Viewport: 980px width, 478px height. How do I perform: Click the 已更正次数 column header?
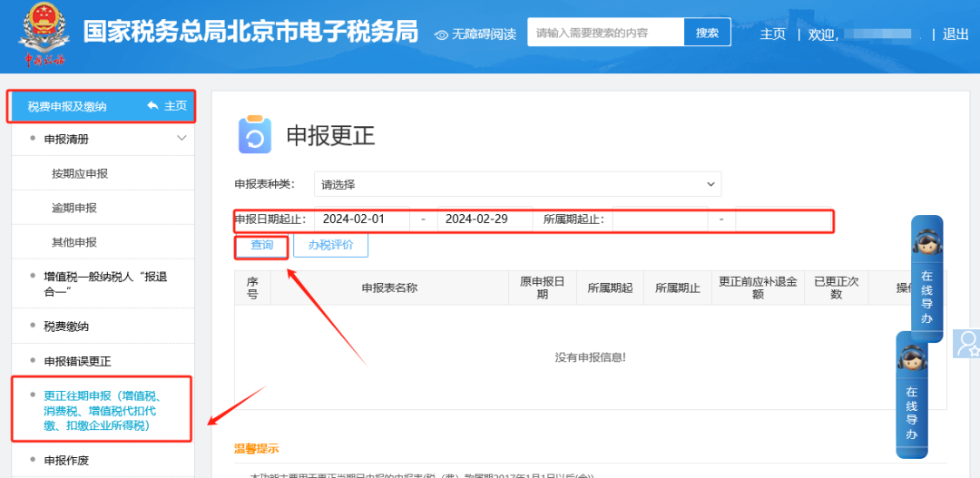pyautogui.click(x=837, y=288)
